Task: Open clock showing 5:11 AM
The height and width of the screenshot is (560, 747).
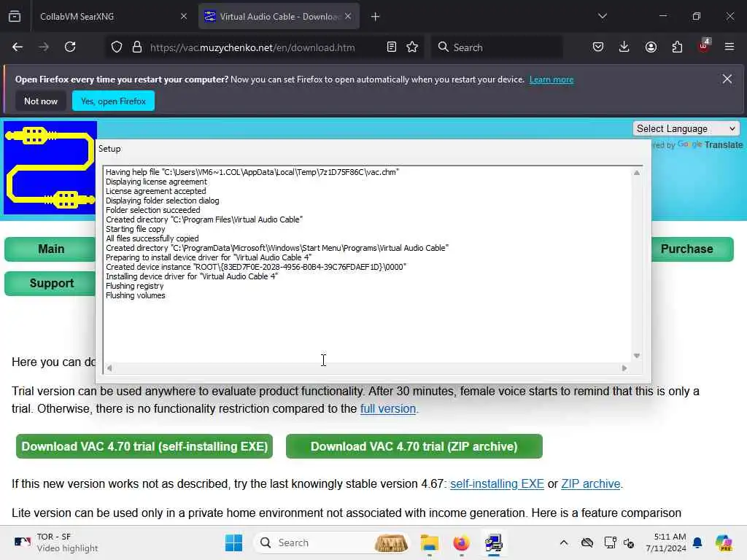Action: [665, 542]
